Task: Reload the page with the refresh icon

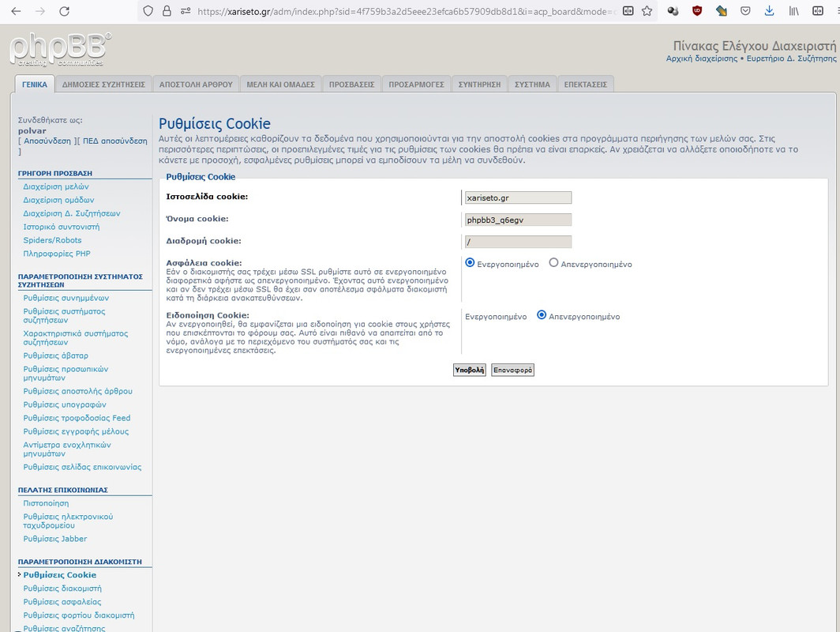Action: point(64,11)
